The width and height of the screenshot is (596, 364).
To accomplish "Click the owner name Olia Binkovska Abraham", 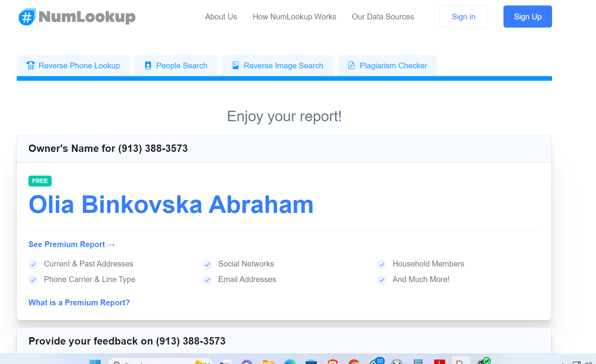I will (x=171, y=205).
